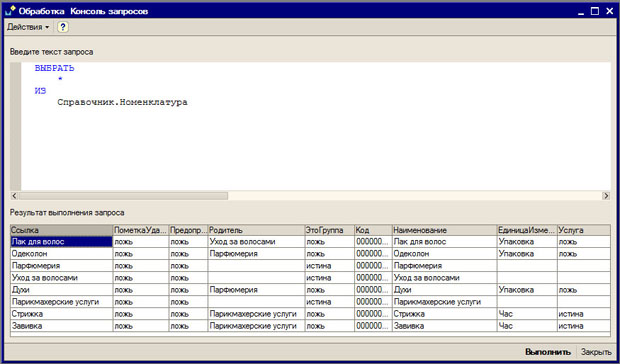Screen dimensions: 620x364
Task: Click Родитель cell in Стрижка row
Action: coord(256,314)
